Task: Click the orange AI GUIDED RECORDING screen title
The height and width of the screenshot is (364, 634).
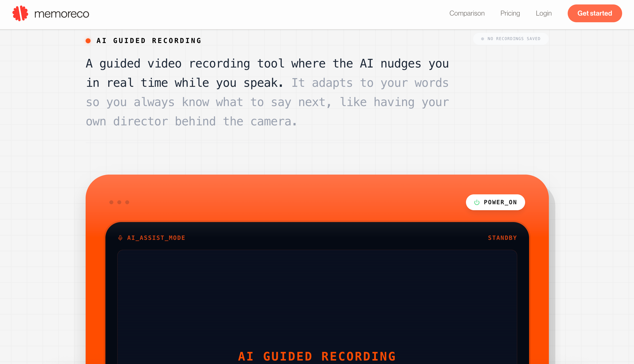Action: (317, 356)
